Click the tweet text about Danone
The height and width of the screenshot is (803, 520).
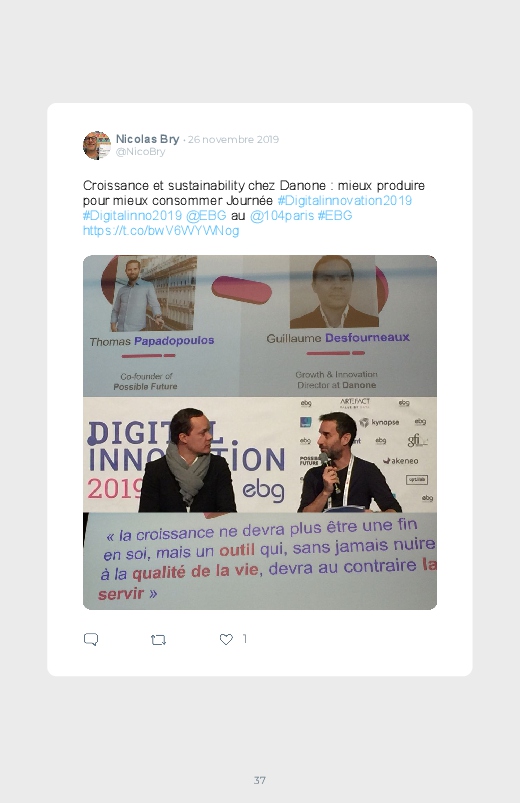254,193
